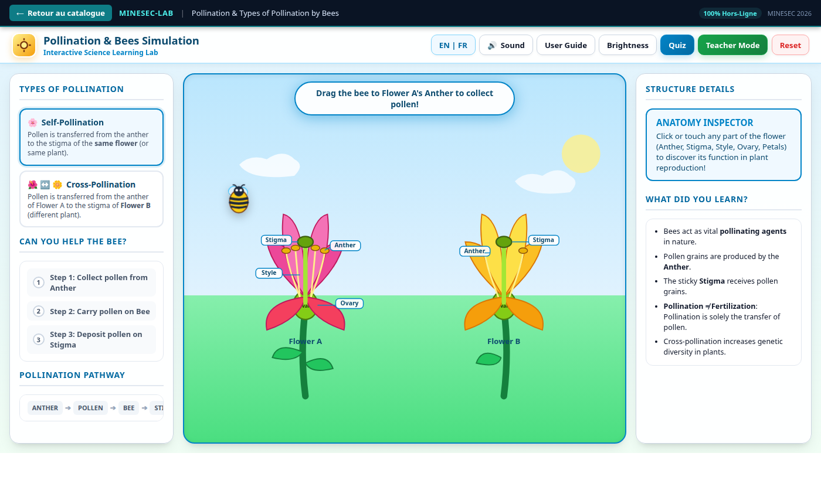Click the "Interactive Science Learning Lab" subtitle

pyautogui.click(x=101, y=53)
